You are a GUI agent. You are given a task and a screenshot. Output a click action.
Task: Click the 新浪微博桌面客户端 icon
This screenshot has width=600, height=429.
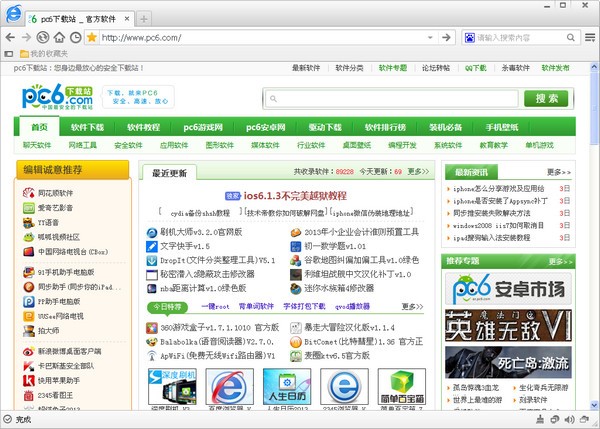pos(29,351)
